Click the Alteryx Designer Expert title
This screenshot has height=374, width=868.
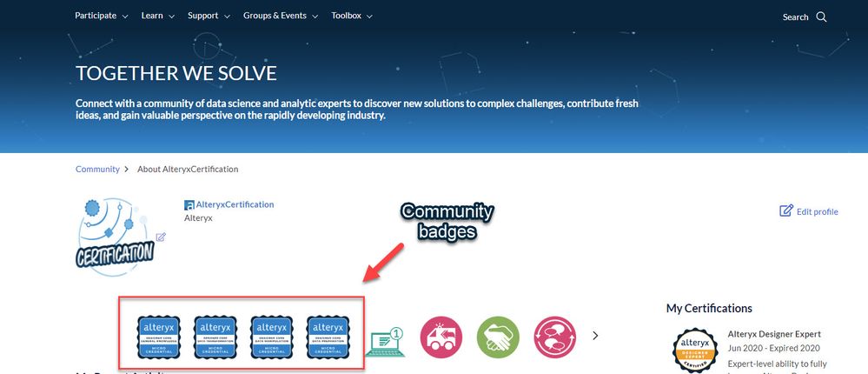coord(774,334)
